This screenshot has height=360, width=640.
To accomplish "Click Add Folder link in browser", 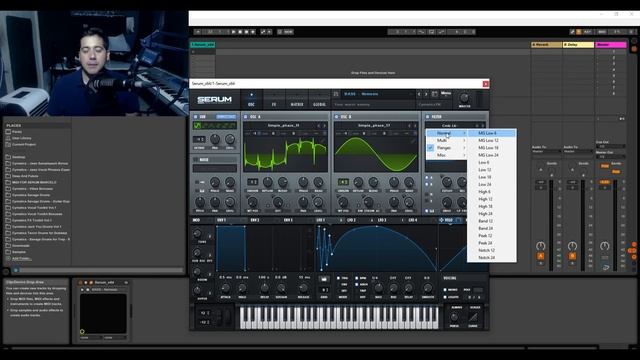I will (x=21, y=258).
